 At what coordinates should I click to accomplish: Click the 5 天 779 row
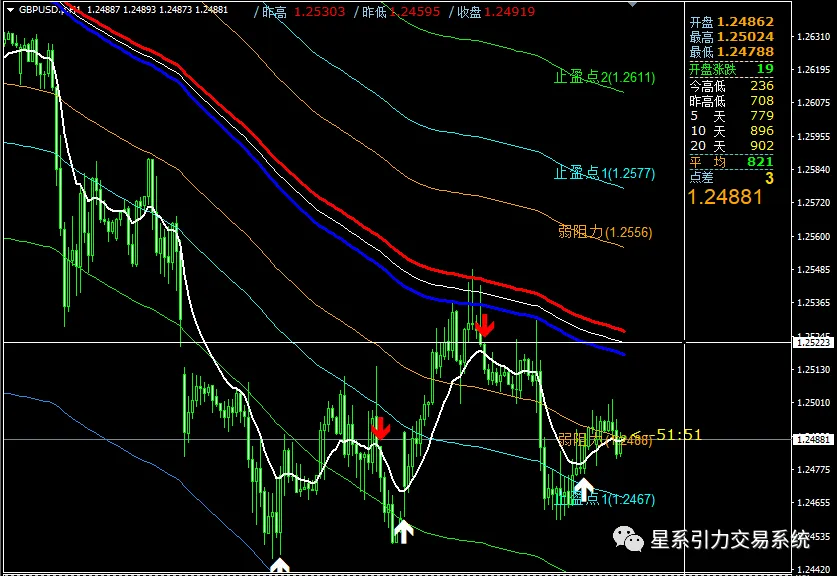(x=731, y=115)
